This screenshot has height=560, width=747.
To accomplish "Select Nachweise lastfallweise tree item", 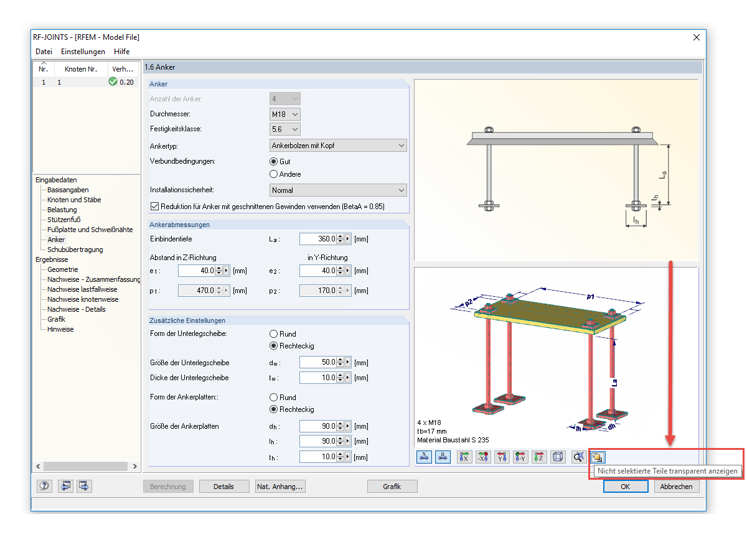I will click(x=82, y=289).
